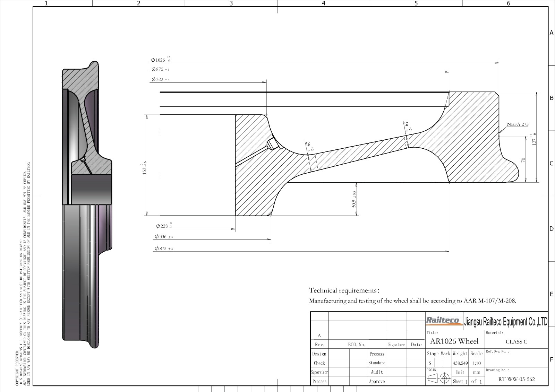Viewport: 555px width, 392px height.
Task: Click the 'Unit' label cell
Action: [460, 372]
